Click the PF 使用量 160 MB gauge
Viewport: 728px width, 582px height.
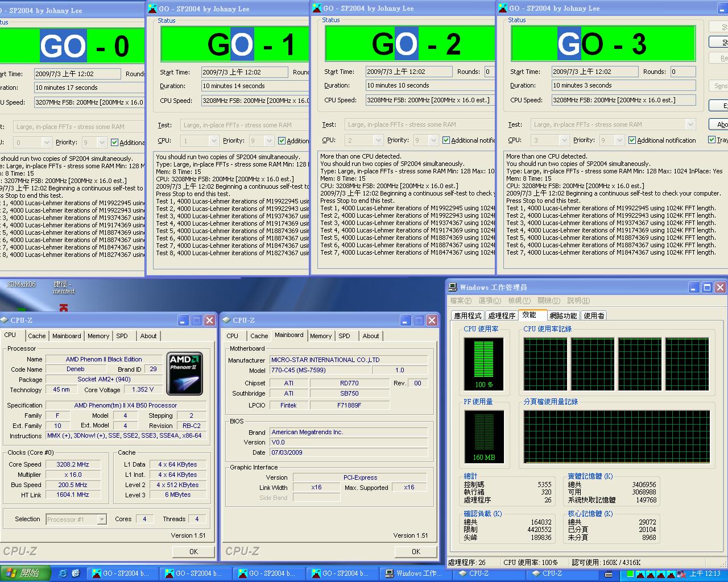click(483, 436)
